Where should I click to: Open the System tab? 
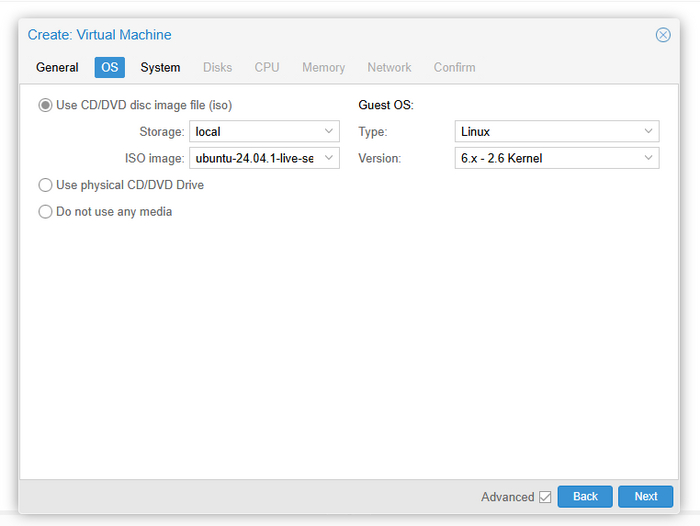coord(160,68)
